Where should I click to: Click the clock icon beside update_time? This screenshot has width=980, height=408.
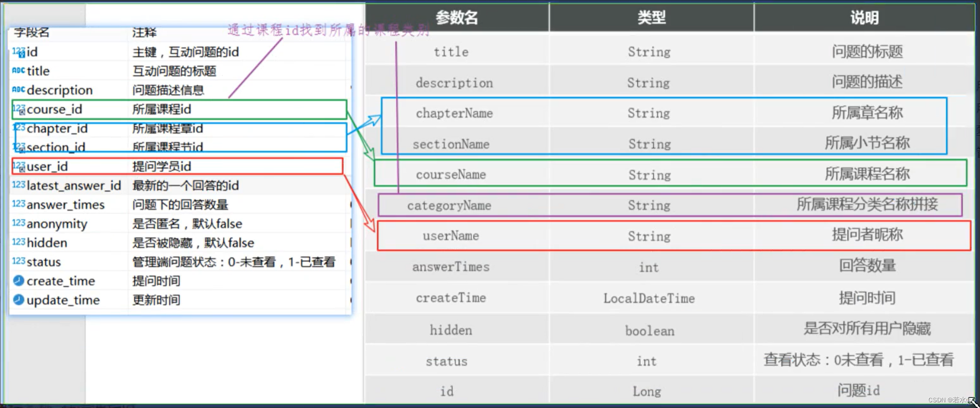(19, 300)
